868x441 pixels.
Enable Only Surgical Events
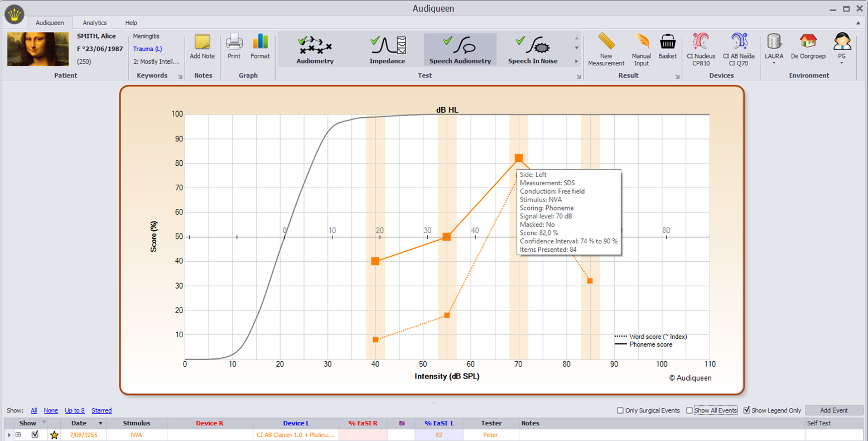620,410
